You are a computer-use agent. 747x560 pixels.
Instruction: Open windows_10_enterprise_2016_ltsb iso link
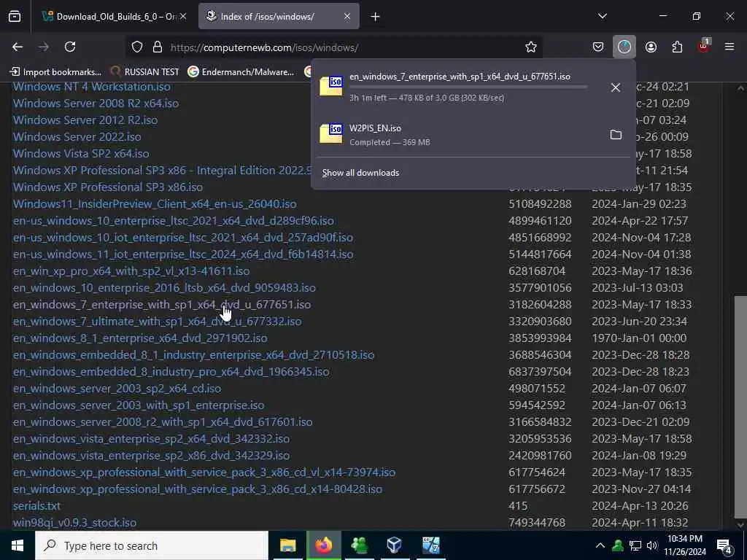click(x=164, y=287)
